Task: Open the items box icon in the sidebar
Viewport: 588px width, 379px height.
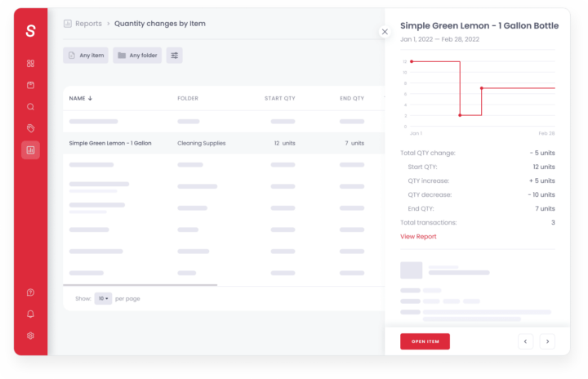Action: coord(30,85)
